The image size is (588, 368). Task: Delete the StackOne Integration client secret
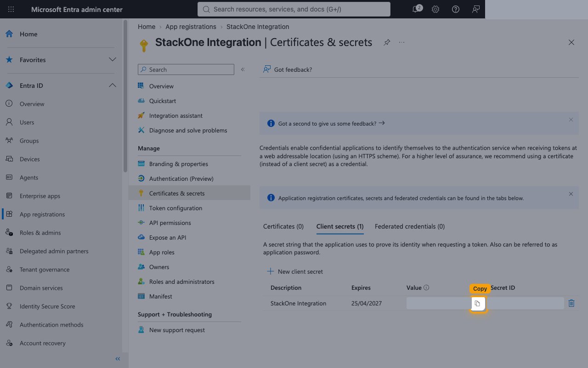(571, 303)
